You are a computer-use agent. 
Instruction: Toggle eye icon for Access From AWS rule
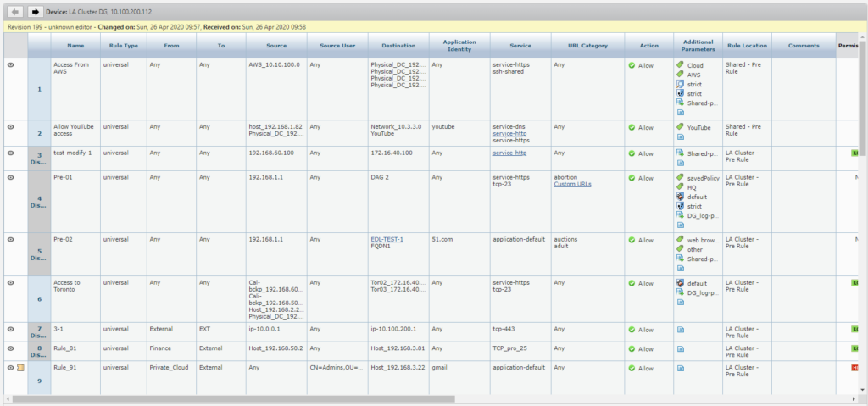tap(11, 64)
